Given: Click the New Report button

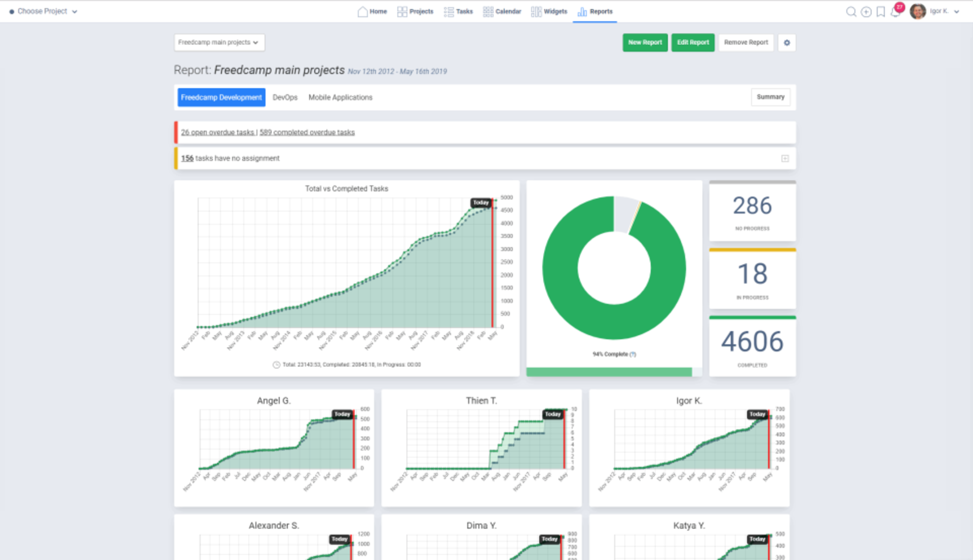Looking at the screenshot, I should (645, 42).
